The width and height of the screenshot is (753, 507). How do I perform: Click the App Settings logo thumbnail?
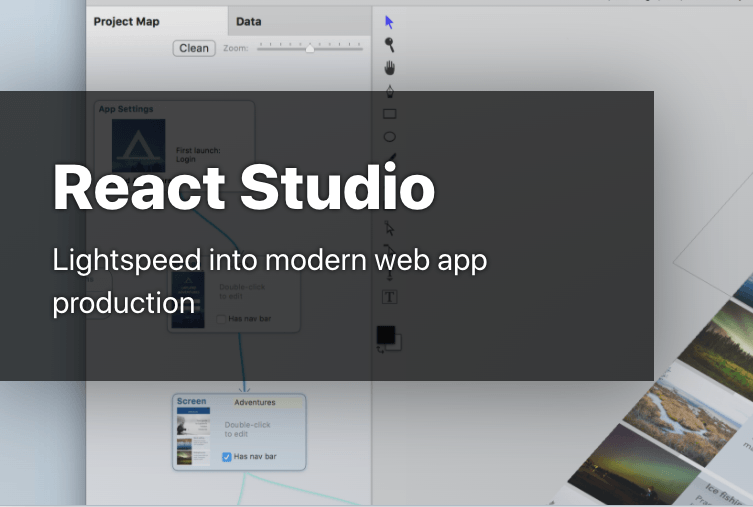point(138,145)
